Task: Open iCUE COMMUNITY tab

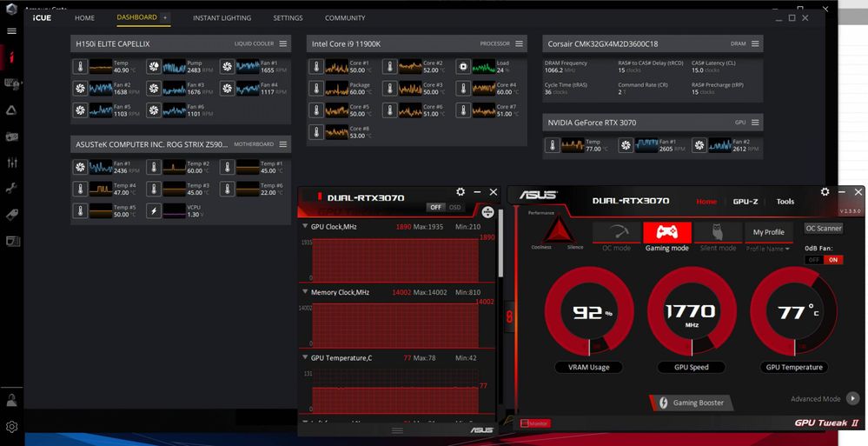Action: [x=345, y=17]
